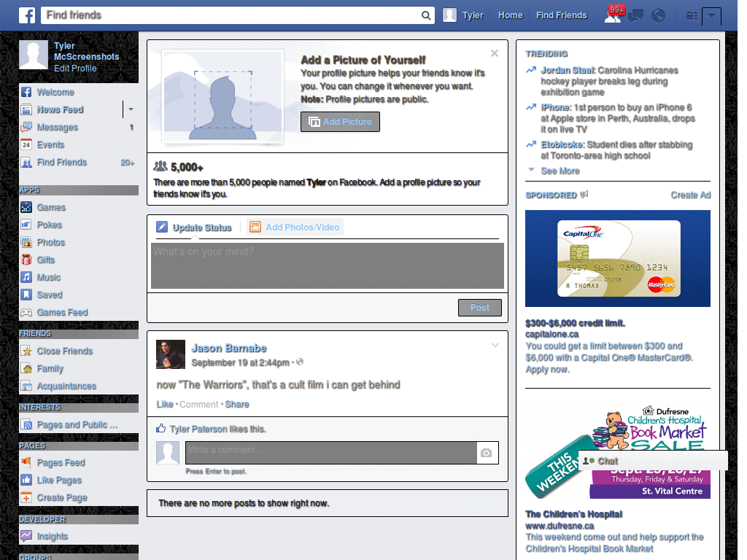Click the Find Friends sidebar icon

pos(26,163)
